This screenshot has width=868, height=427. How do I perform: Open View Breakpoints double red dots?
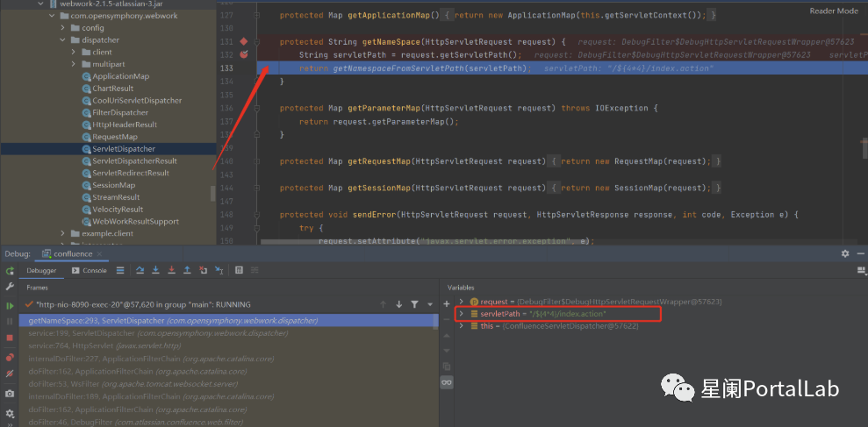[x=10, y=358]
